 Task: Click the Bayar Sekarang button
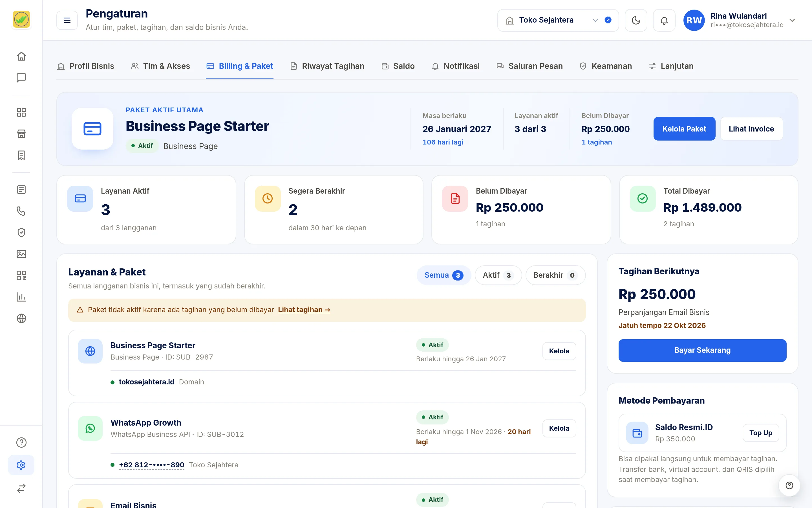[702, 351]
